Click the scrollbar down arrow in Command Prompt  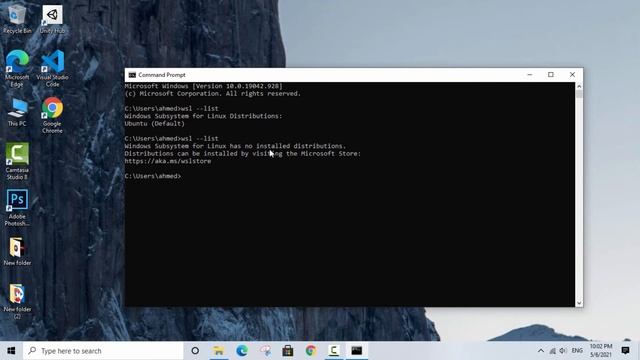pos(579,303)
